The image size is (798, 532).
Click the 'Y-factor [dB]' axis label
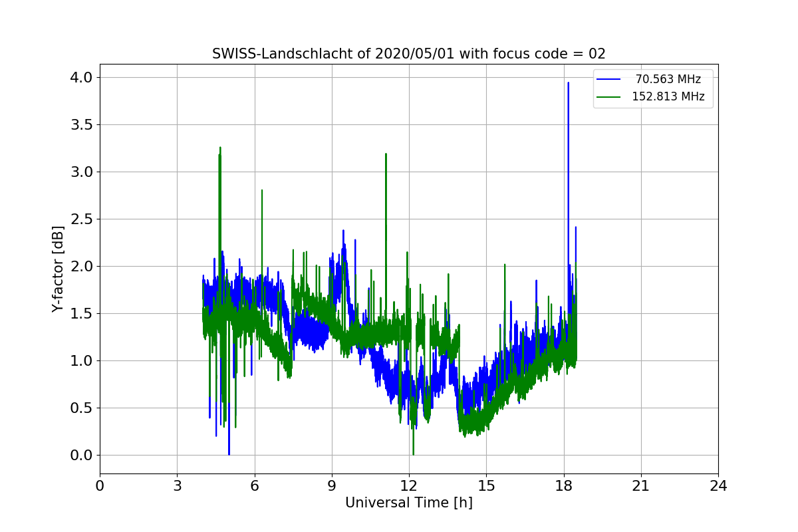[x=59, y=269]
